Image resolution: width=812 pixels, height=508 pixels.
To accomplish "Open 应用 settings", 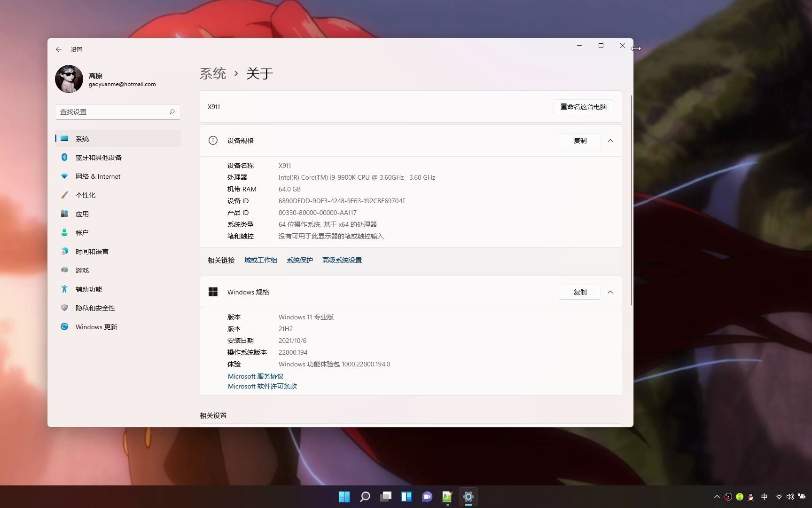I will tap(117, 214).
